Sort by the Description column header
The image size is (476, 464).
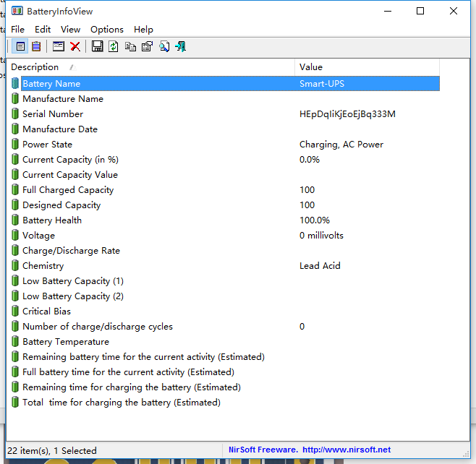coord(150,67)
